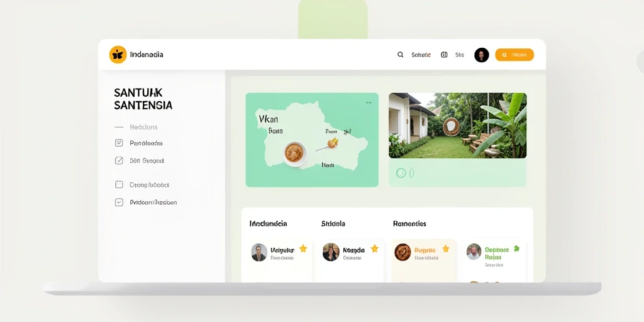This screenshot has height=322, width=644.
Task: Select the orange pin marker on map
Action: (333, 143)
